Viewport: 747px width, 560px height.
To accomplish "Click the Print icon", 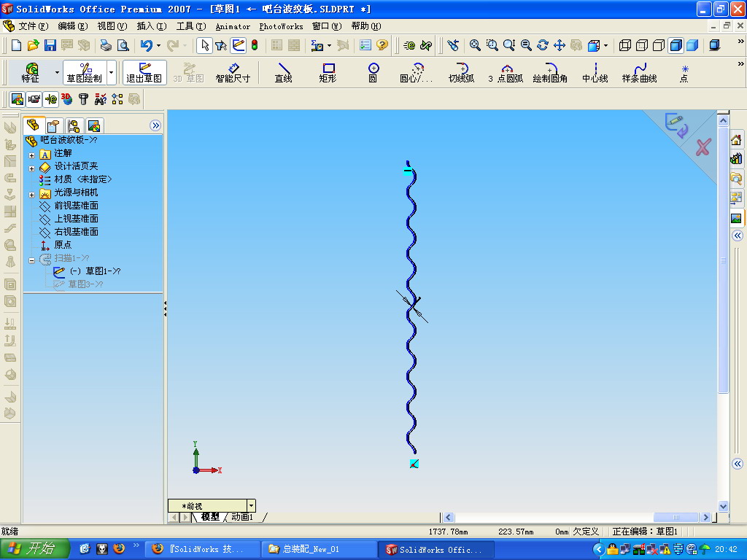I will pos(106,45).
